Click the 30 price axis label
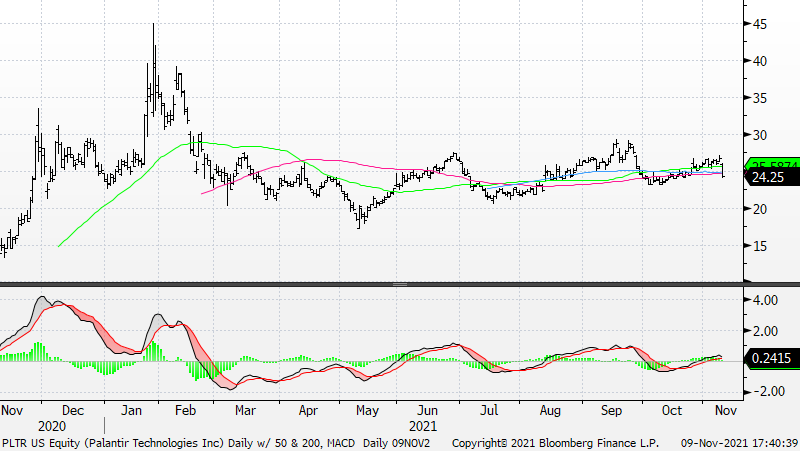 (x=759, y=135)
